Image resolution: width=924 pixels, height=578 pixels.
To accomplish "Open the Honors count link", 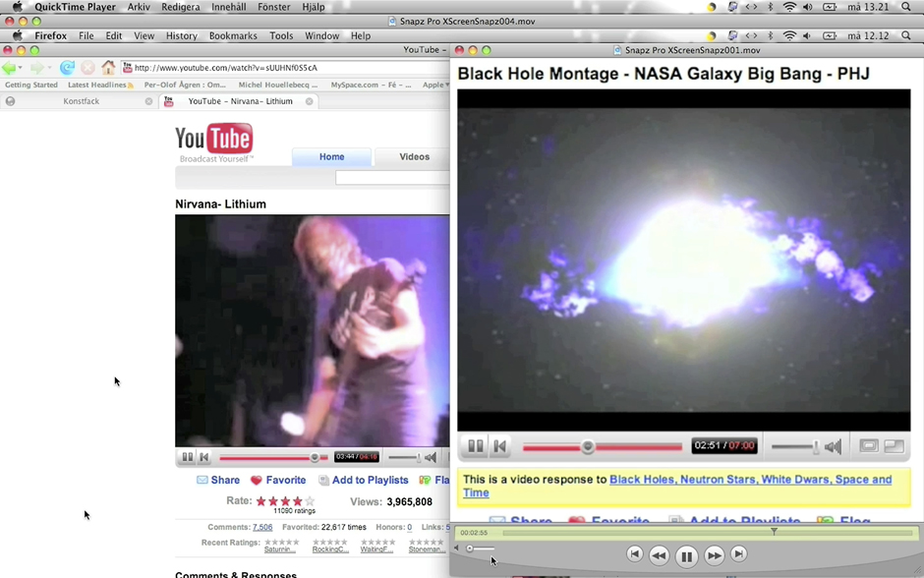I will pyautogui.click(x=410, y=527).
